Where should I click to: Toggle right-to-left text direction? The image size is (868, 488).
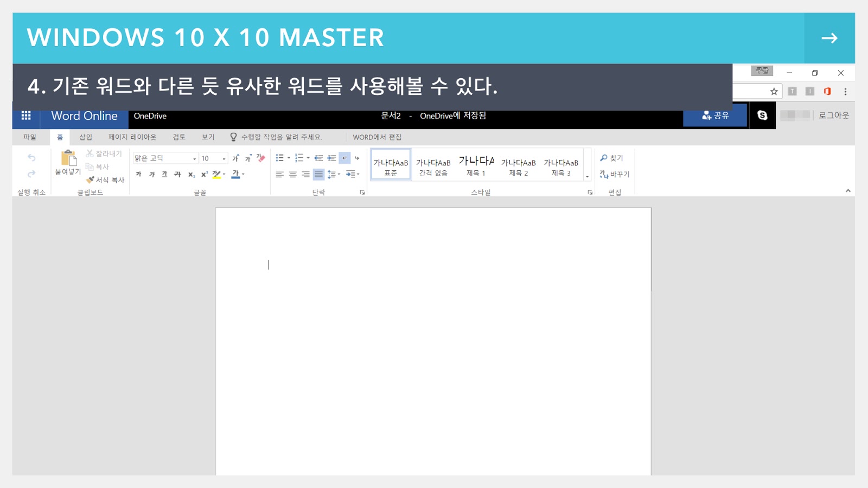click(x=357, y=158)
